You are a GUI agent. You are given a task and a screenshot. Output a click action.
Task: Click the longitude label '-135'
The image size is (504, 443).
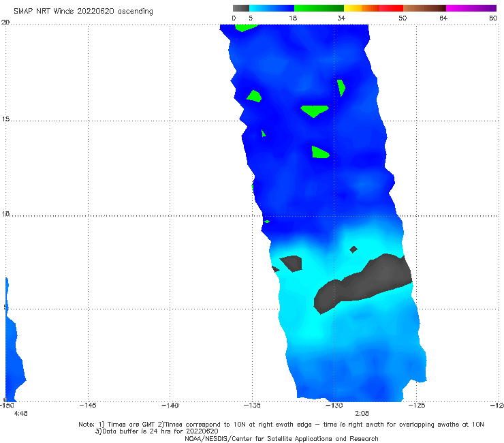252,406
